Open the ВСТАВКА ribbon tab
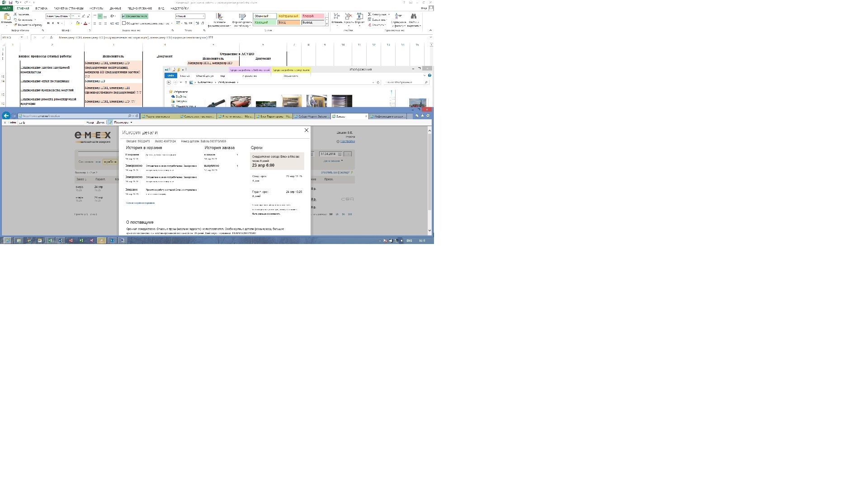This screenshot has width=868, height=488. [x=41, y=8]
